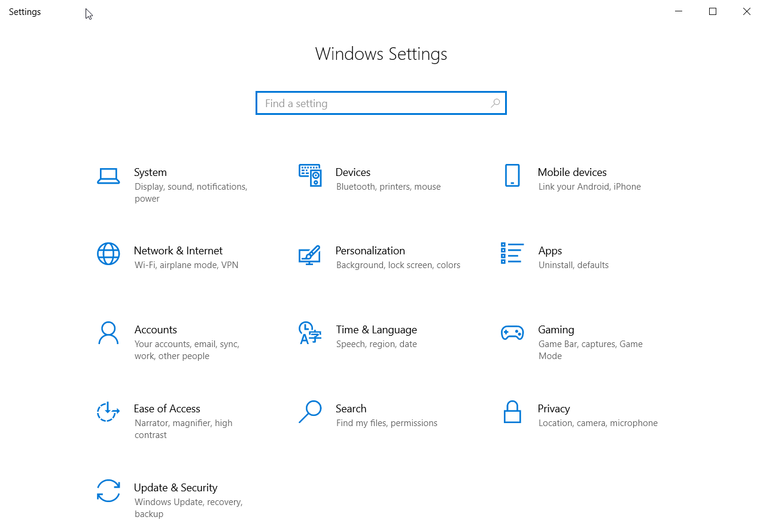Select the Ease of Access title
763x532 pixels.
[167, 409]
